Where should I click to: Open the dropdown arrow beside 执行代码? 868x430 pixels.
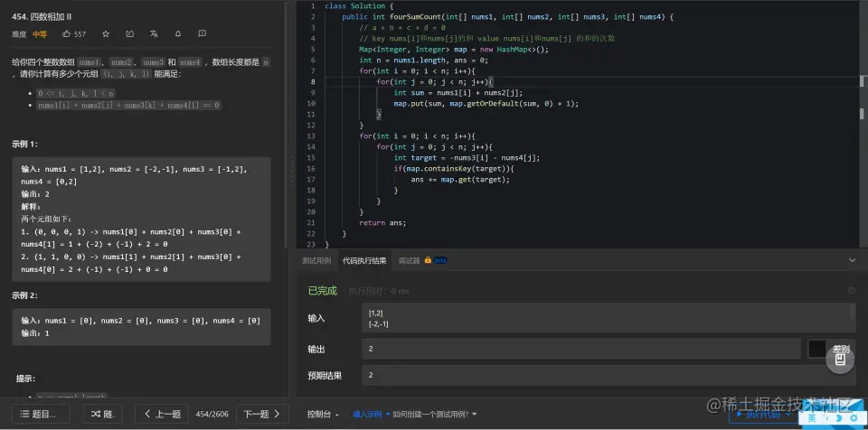[x=790, y=414]
